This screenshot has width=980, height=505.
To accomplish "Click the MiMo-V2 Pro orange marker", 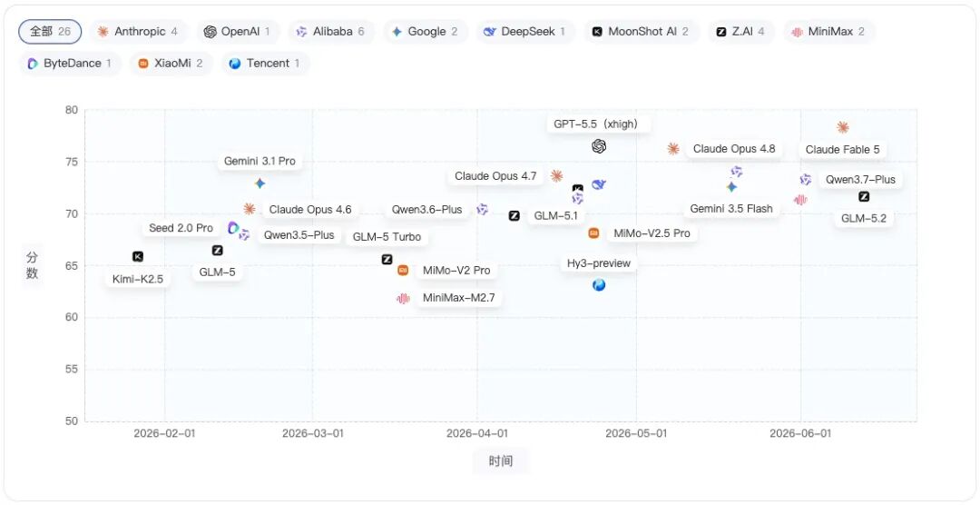I will [x=403, y=271].
